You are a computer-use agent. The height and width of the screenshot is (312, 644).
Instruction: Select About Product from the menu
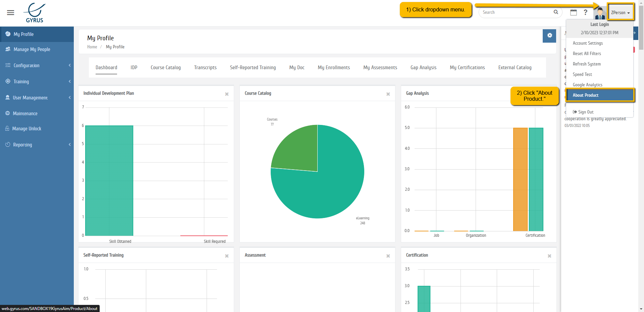599,95
